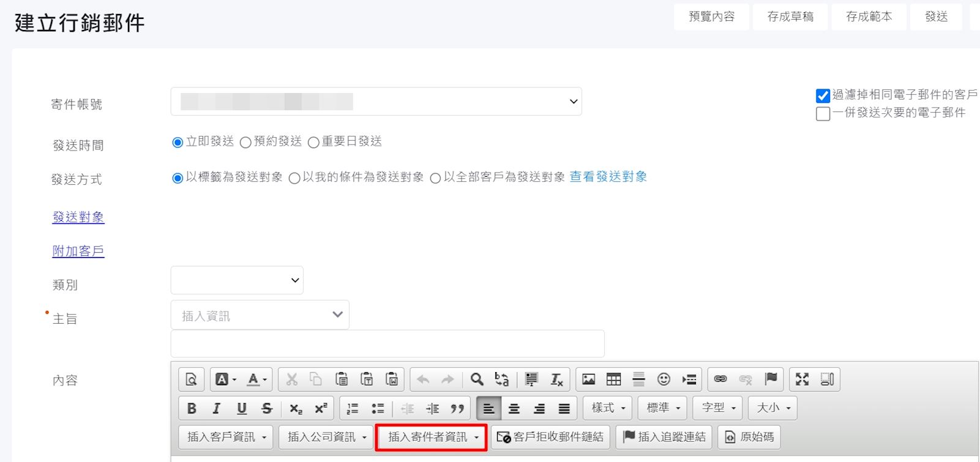
Task: Center align the text
Action: [514, 408]
